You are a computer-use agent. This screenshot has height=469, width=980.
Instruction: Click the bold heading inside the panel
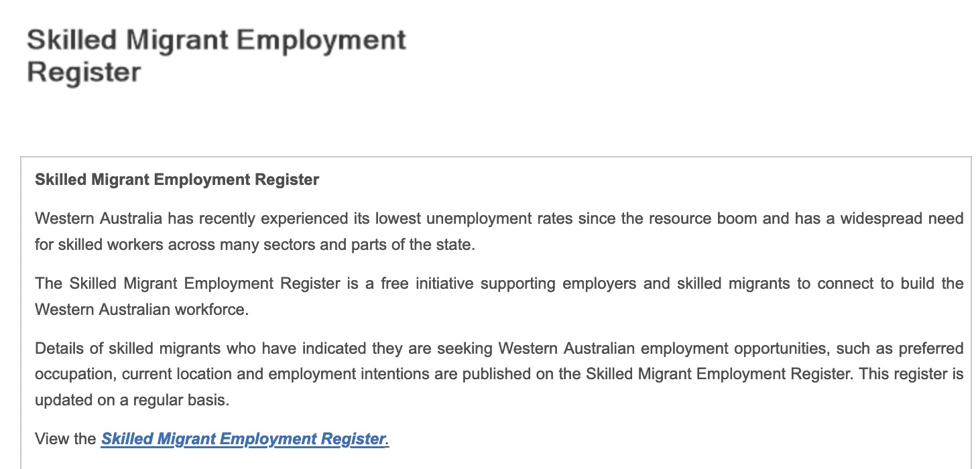point(177,180)
